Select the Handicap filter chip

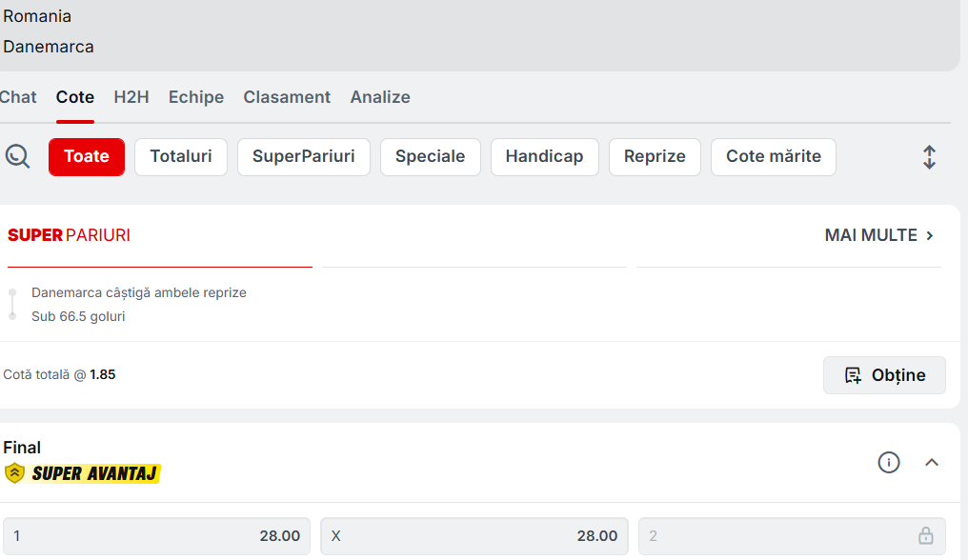pos(544,157)
